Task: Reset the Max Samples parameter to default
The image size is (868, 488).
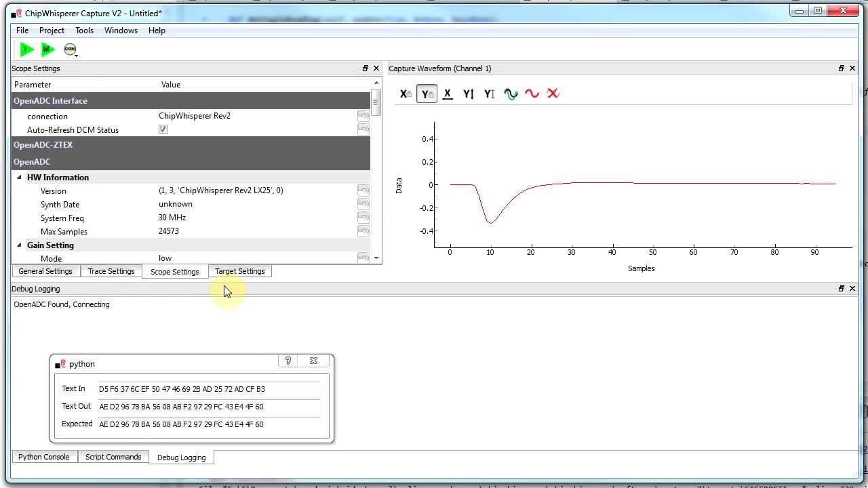Action: tap(363, 231)
